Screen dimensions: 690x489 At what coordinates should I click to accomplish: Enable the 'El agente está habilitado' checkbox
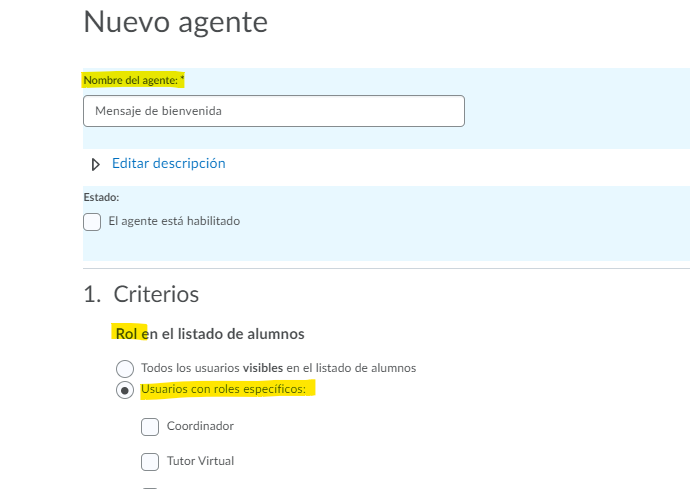point(92,222)
